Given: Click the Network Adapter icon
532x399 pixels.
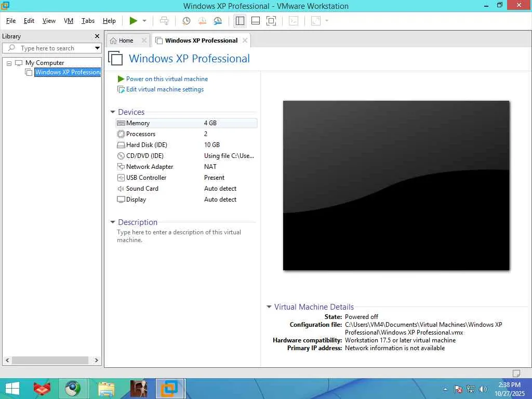Looking at the screenshot, I should click(x=121, y=167).
